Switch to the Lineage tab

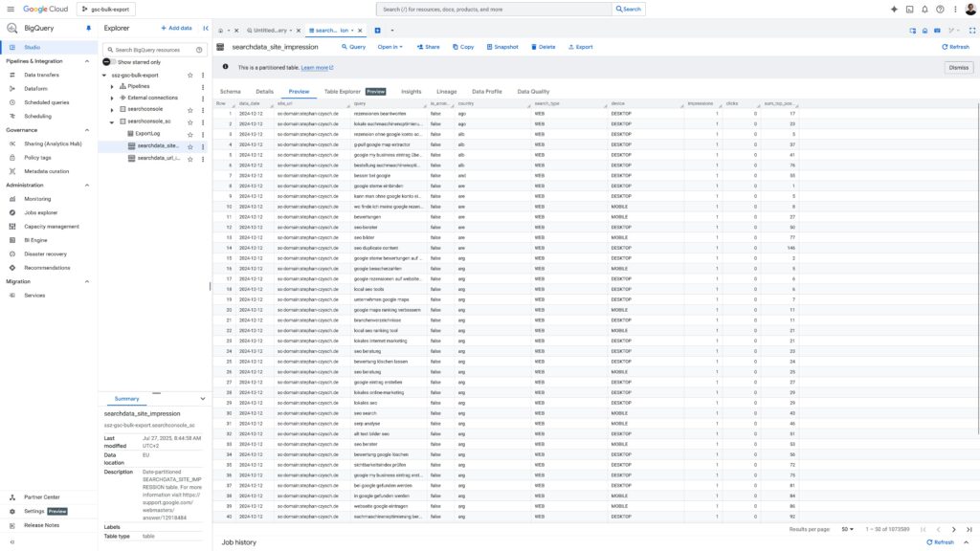(446, 92)
